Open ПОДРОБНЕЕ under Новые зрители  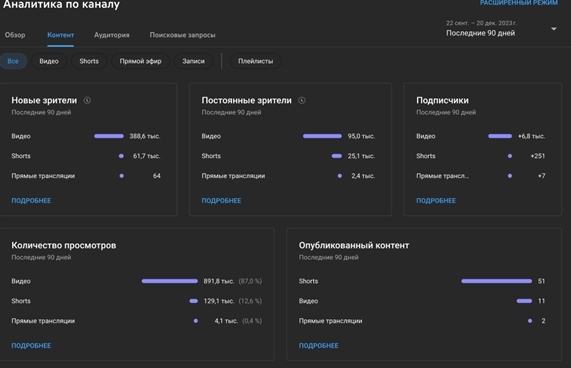pos(31,201)
